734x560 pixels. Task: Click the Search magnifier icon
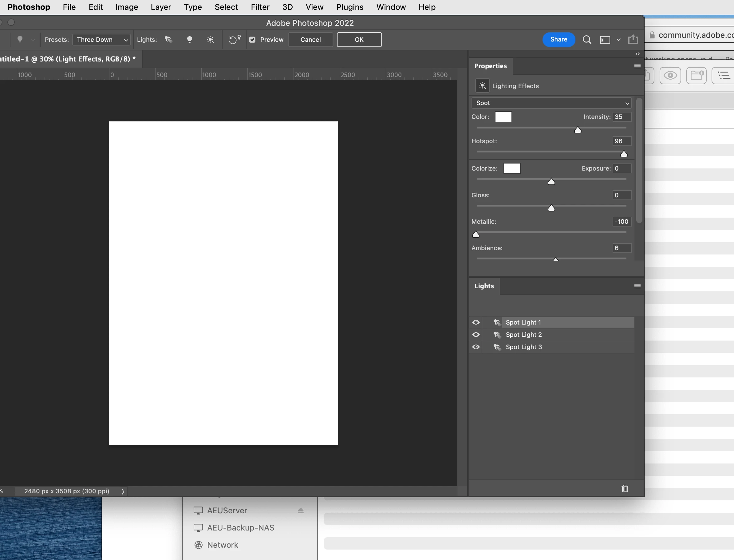point(587,40)
